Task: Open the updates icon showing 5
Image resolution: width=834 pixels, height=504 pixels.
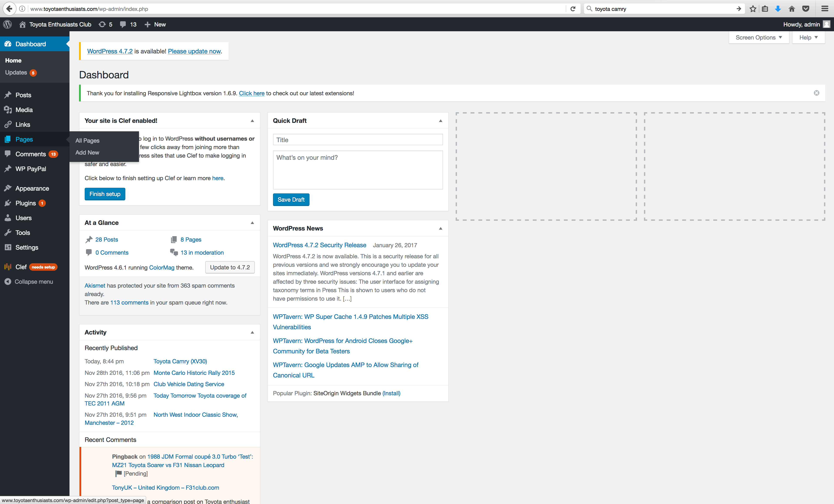Action: (x=105, y=24)
